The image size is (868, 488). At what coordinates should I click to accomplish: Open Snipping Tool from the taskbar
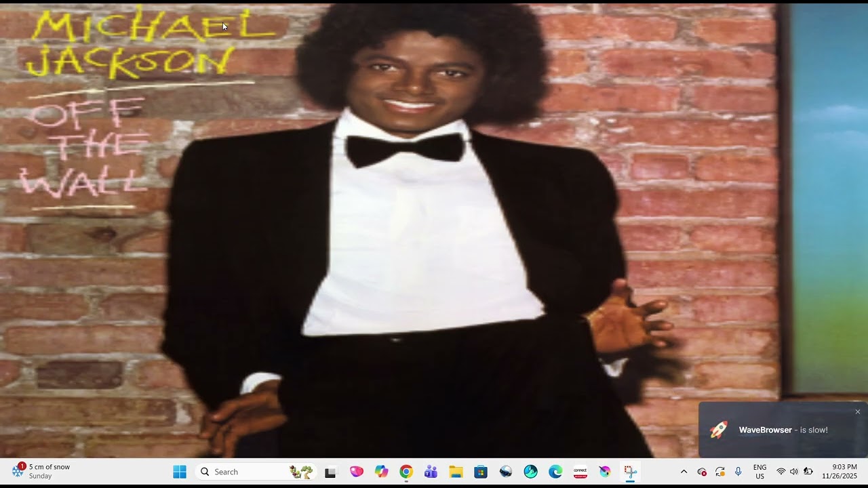coord(630,472)
